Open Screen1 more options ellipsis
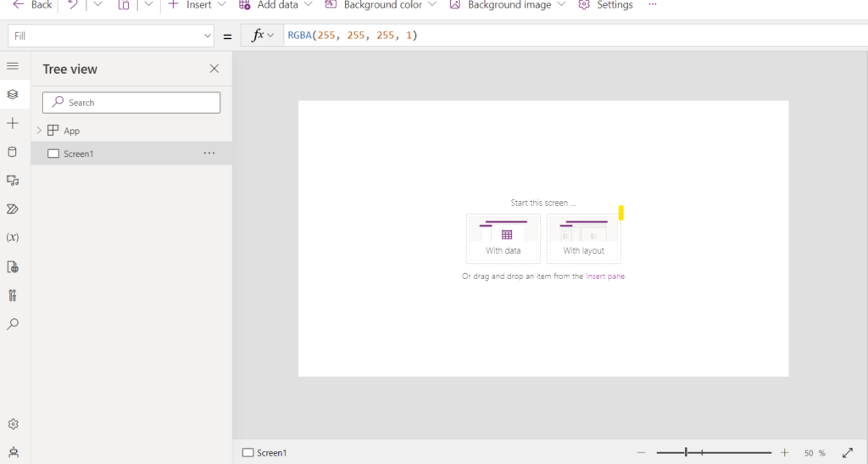Viewport: 868px width, 464px height. coord(209,154)
